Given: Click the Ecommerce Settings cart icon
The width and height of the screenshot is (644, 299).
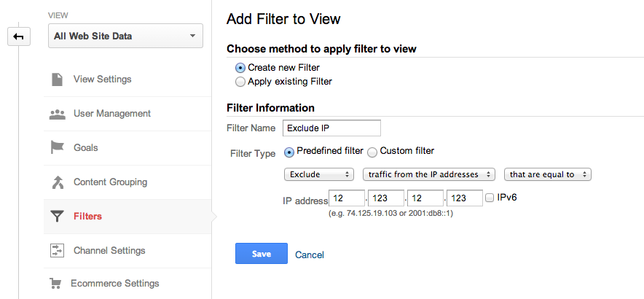Looking at the screenshot, I should 55,284.
